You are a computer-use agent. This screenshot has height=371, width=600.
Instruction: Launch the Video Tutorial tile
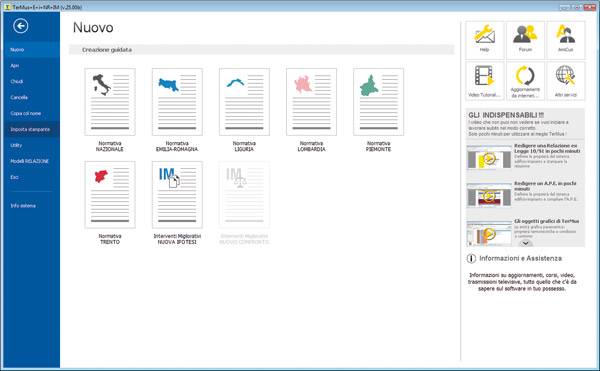point(484,81)
